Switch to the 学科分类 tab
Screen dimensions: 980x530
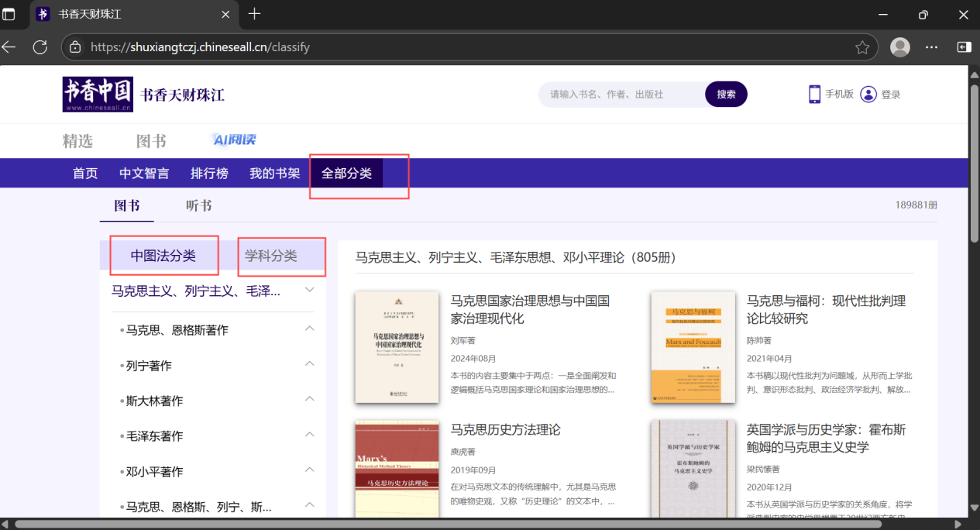tap(271, 256)
